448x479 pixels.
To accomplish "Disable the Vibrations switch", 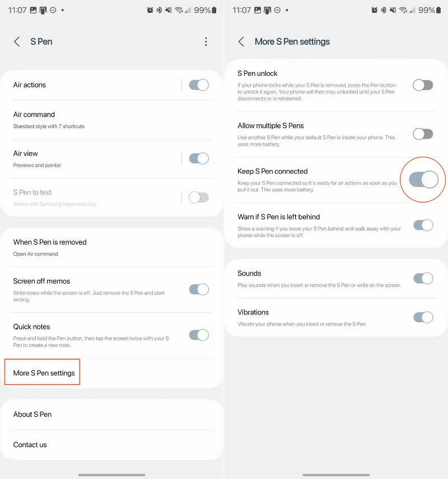I will 423,317.
